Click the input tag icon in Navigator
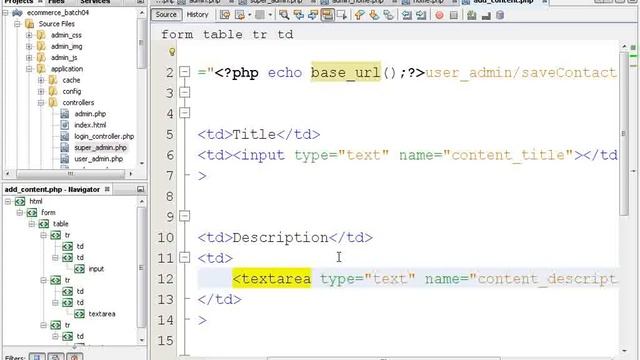Viewport: 640px width, 360px height. 79,269
